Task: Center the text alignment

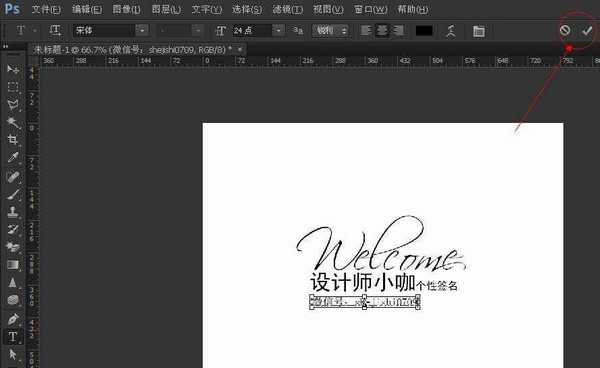Action: click(382, 31)
